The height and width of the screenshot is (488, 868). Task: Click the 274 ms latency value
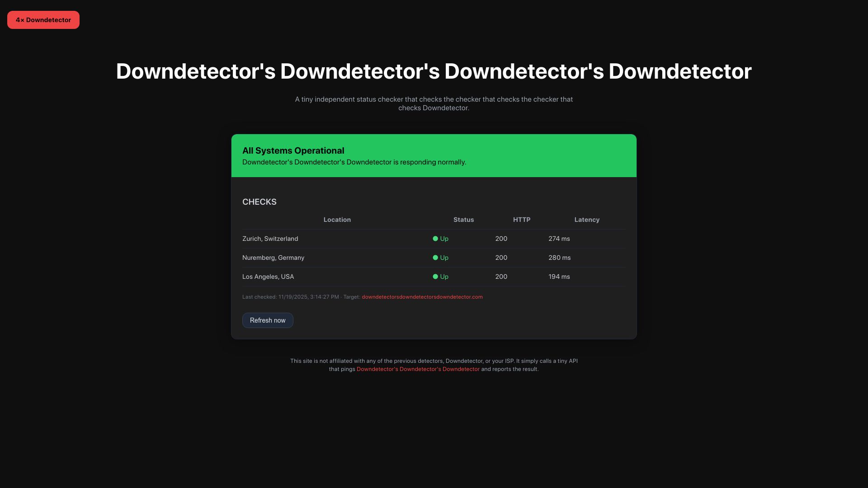559,239
